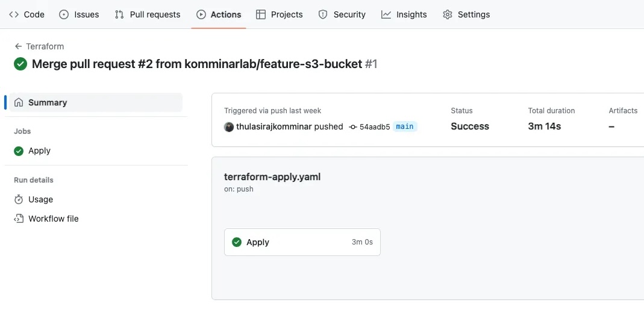Image resolution: width=644 pixels, height=312 pixels.
Task: Click the Issues circle icon
Action: pos(64,14)
